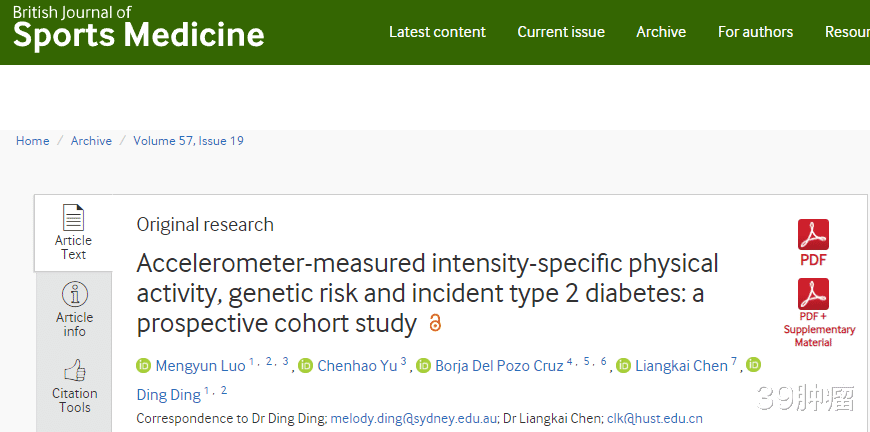The width and height of the screenshot is (870, 432).
Task: Click ORCID icon beside Borja Del Pozo Cruz
Action: (x=423, y=366)
